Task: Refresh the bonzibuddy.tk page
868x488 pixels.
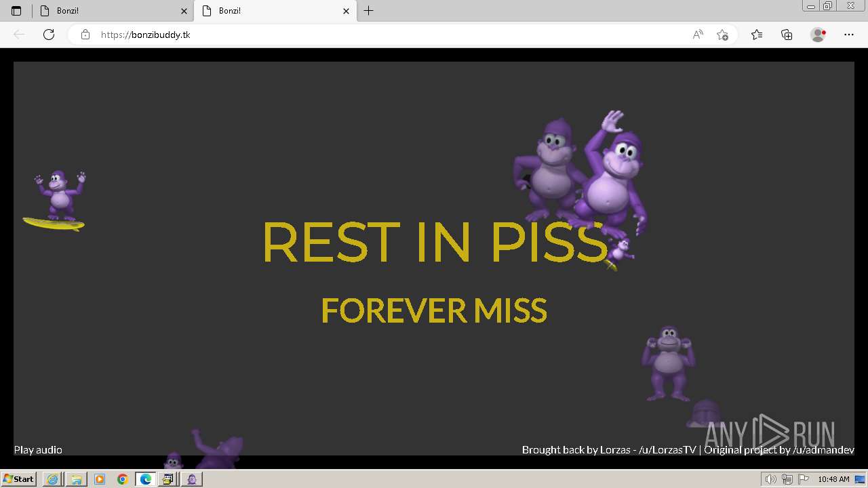Action: [49, 35]
